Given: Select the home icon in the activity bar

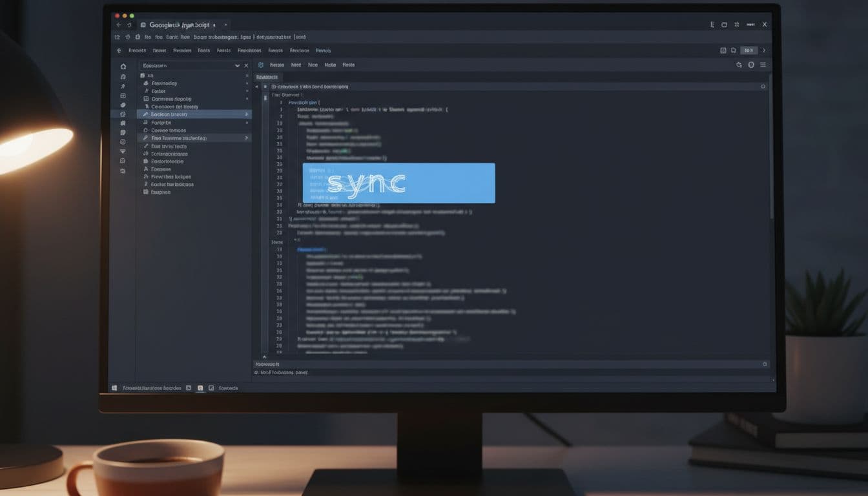Looking at the screenshot, I should coord(123,66).
